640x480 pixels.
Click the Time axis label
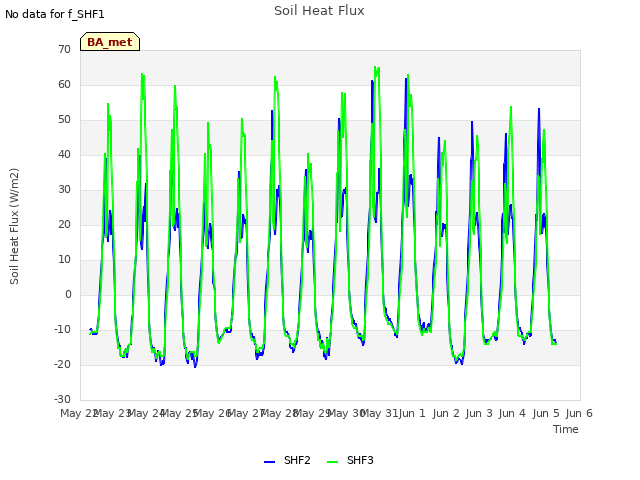[566, 429]
